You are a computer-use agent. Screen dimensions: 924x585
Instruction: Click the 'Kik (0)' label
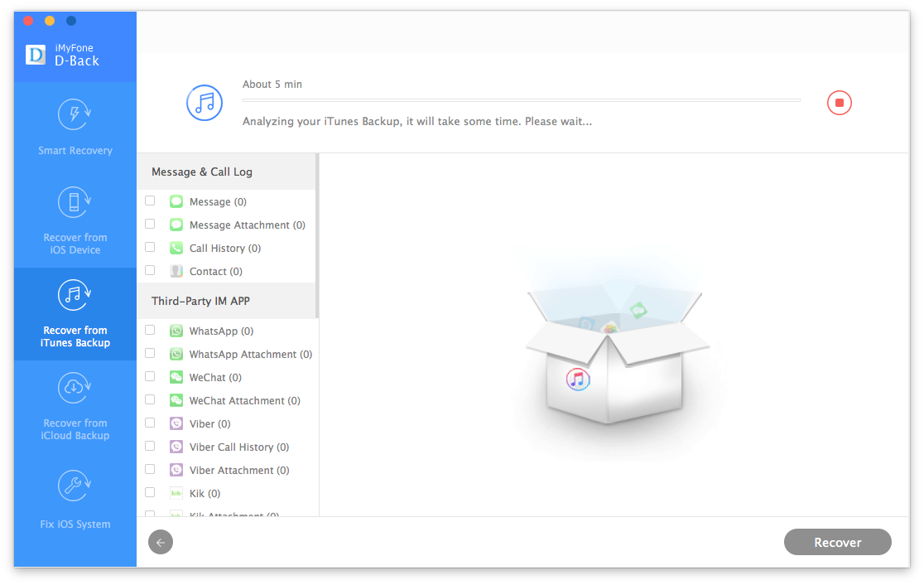click(205, 494)
